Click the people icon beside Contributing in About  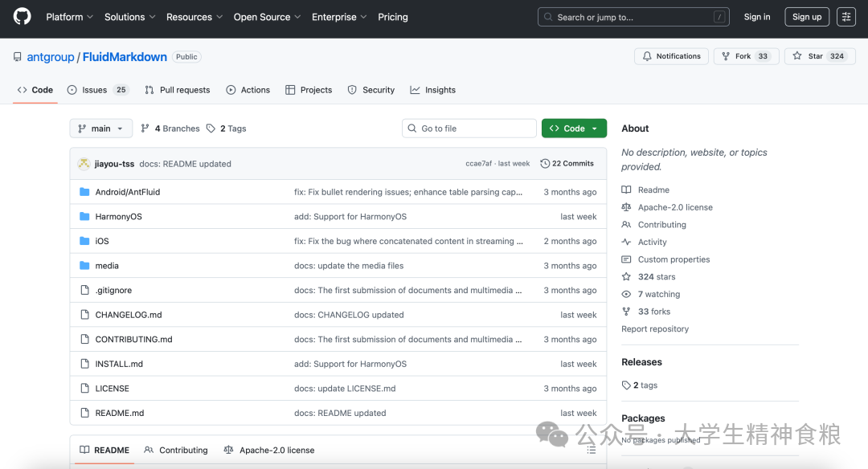pos(626,225)
